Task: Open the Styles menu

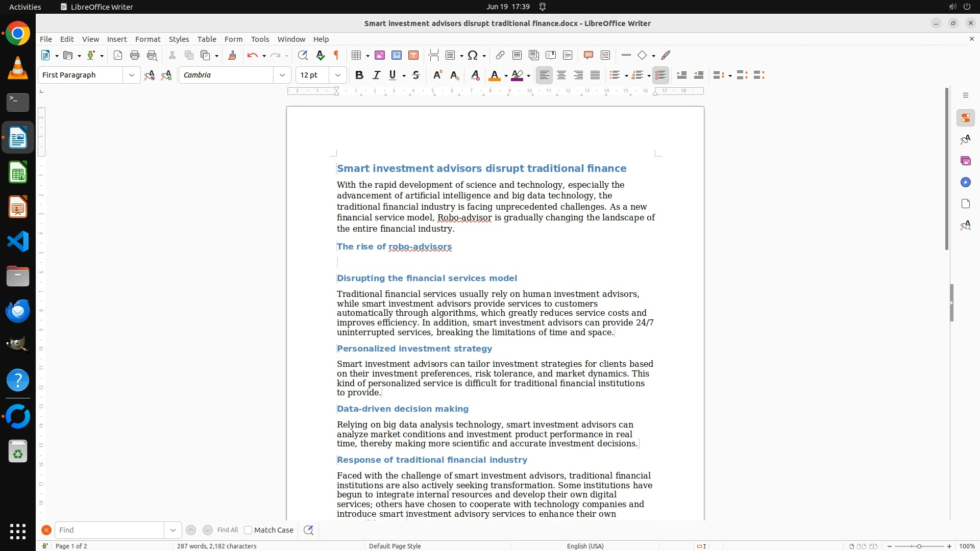Action: (179, 39)
